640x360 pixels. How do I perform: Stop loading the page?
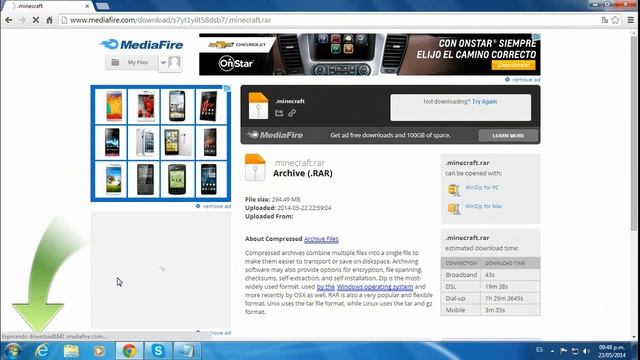click(x=36, y=20)
